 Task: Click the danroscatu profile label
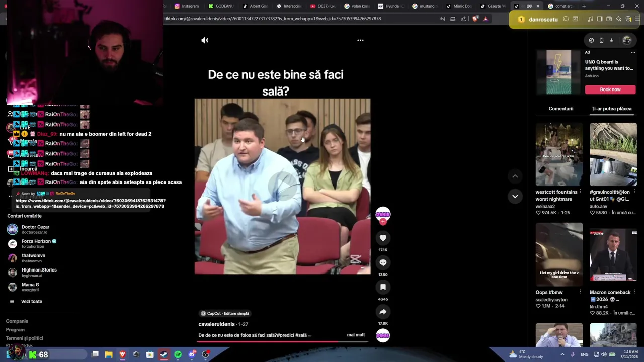543,19
